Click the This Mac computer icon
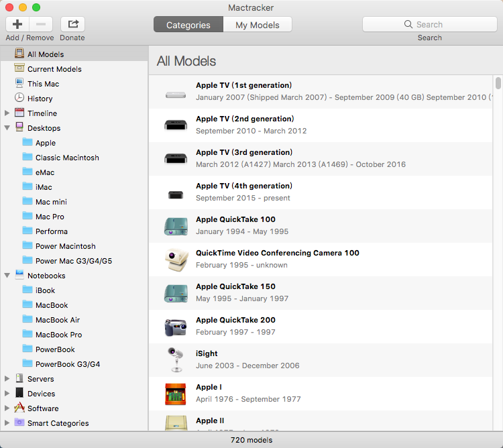The height and width of the screenshot is (448, 503). 19,83
